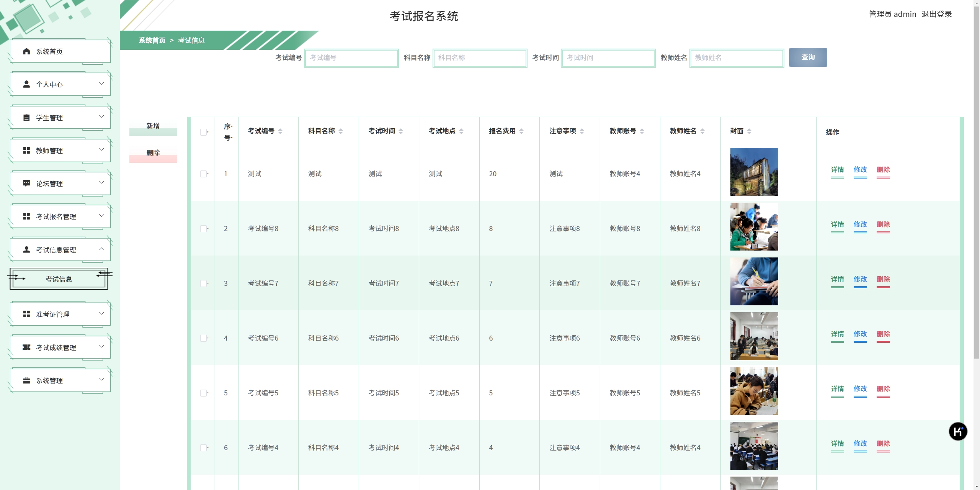Click the grid icon beside 教师管理
The height and width of the screenshot is (490, 980).
click(26, 151)
